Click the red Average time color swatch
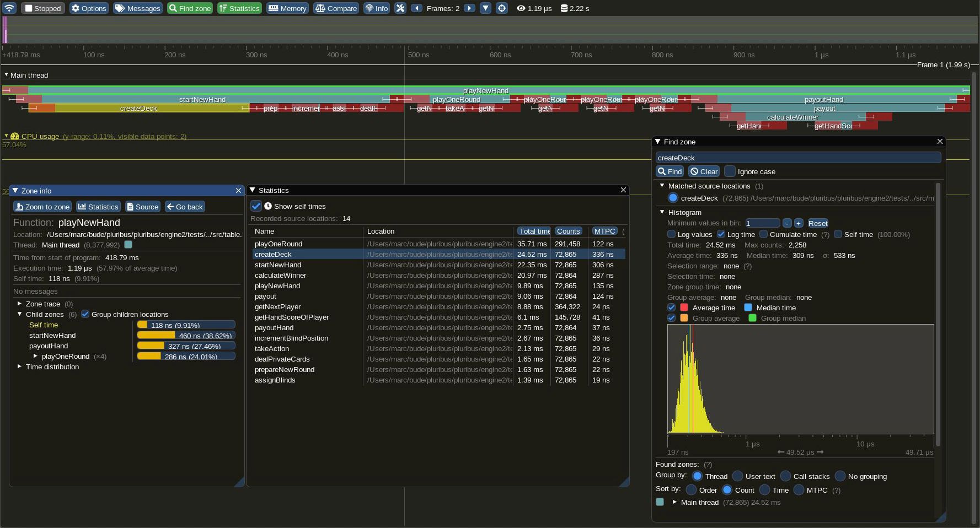Viewport: 980px width, 528px height. [684, 308]
